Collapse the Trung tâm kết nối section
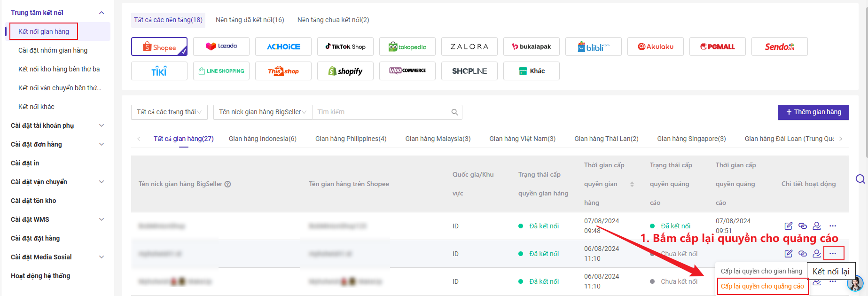868x296 pixels. pyautogui.click(x=102, y=13)
